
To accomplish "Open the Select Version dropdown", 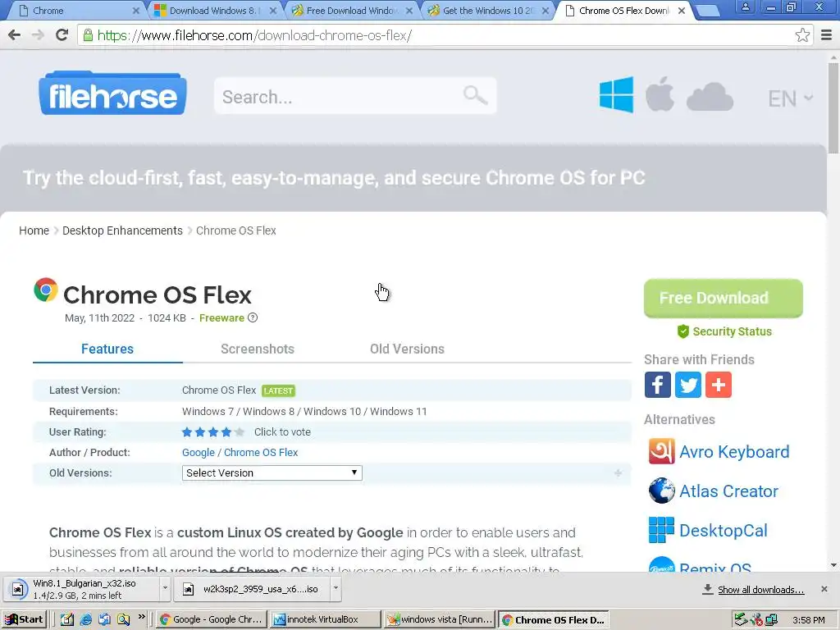I will pos(272,473).
